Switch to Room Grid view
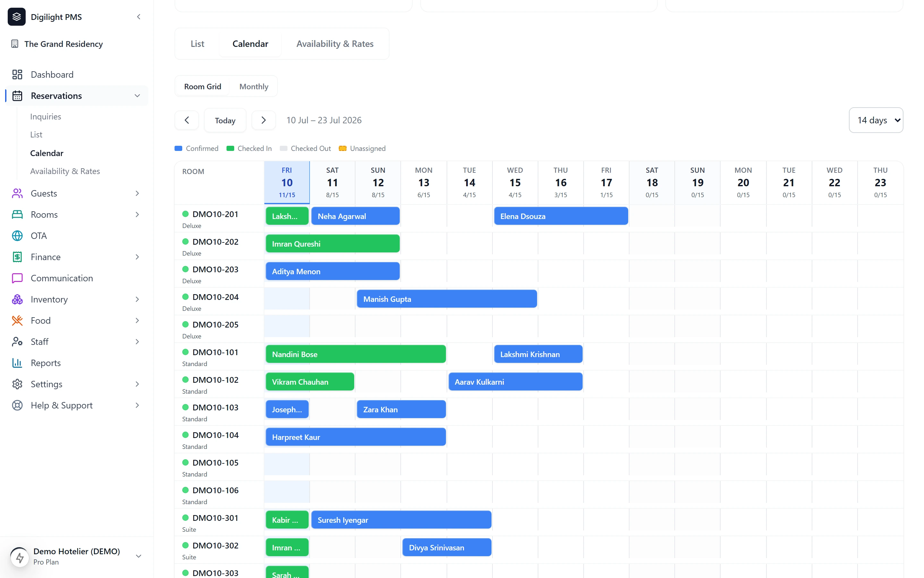This screenshot has width=924, height=578. point(202,87)
